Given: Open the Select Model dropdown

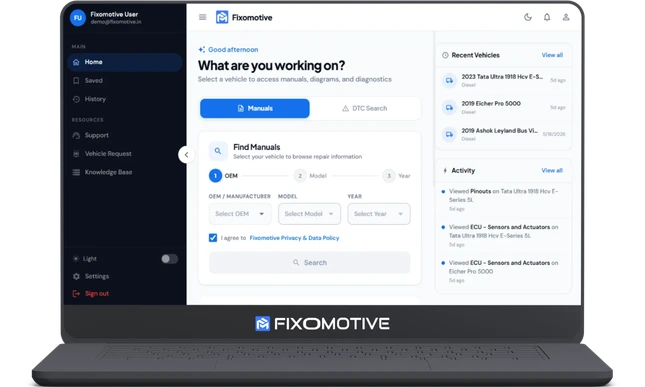Looking at the screenshot, I should coord(309,214).
